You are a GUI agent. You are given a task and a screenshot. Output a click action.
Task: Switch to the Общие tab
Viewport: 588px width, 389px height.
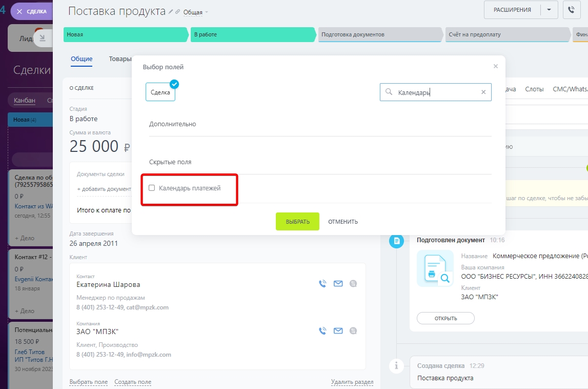tap(82, 59)
